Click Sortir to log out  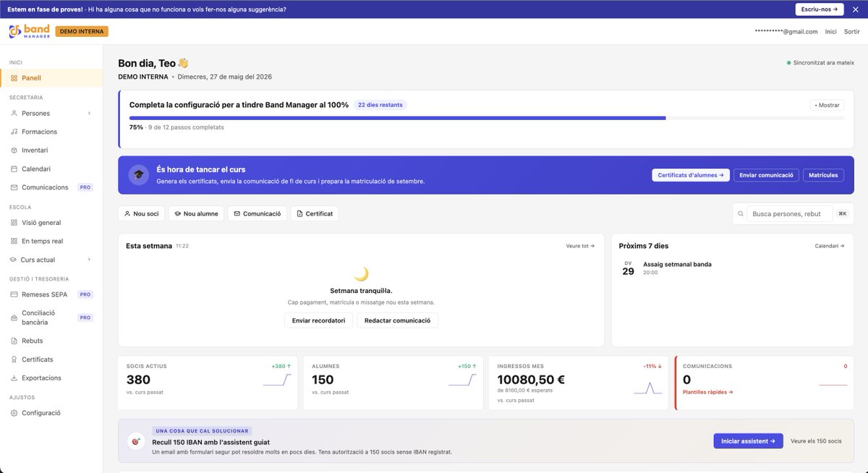(852, 32)
